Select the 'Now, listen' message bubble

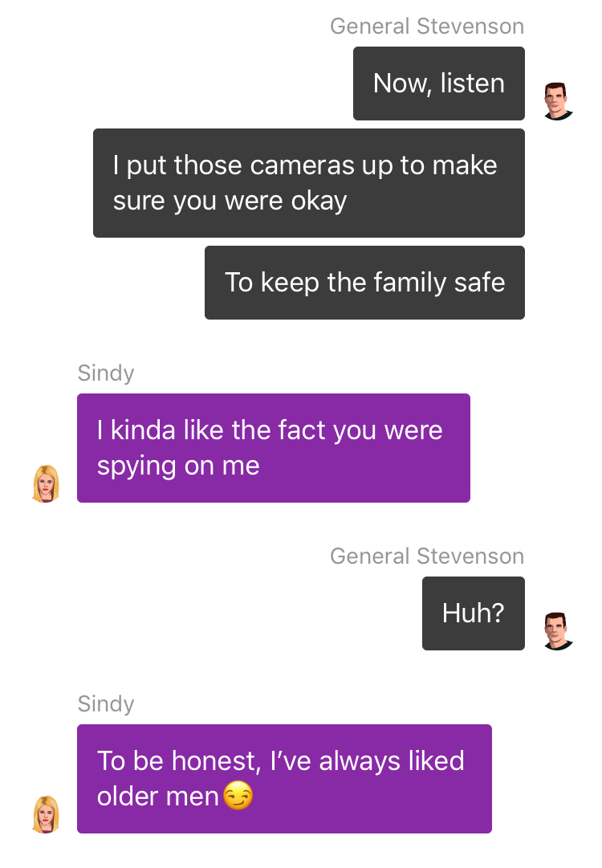tap(439, 84)
